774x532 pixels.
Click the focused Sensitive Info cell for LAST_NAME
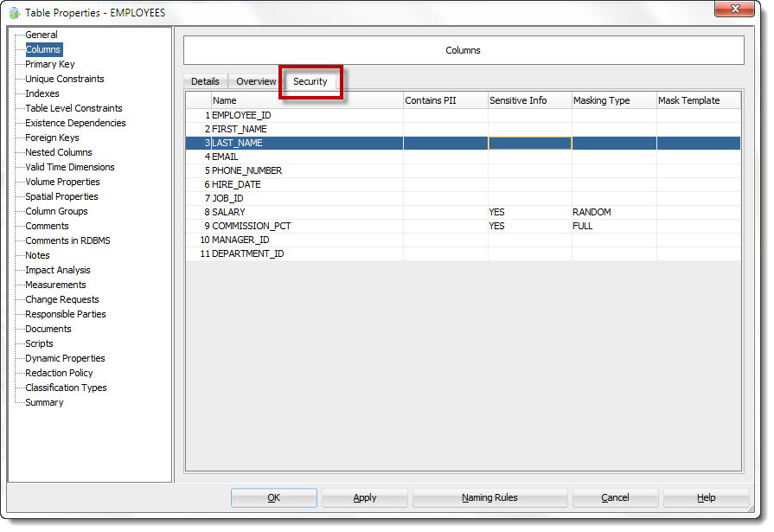point(530,144)
